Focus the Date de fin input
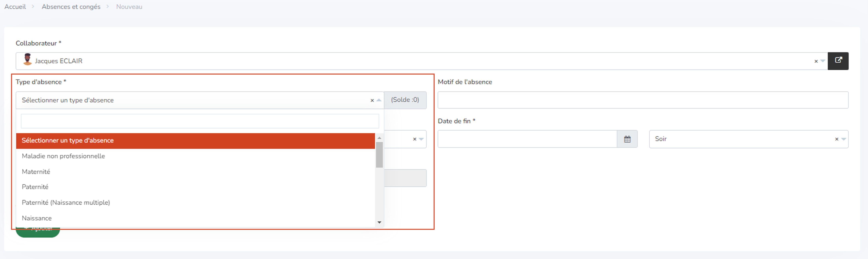868x259 pixels. (x=527, y=139)
